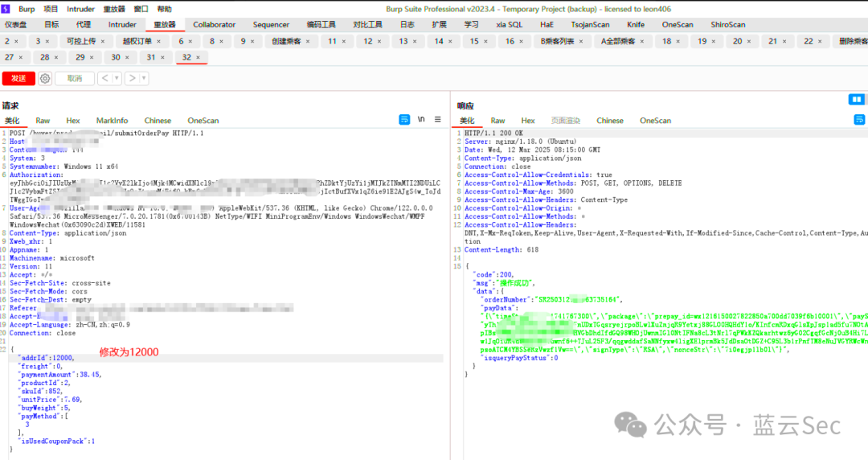Open request Chinese view
The image size is (868, 460).
[158, 121]
